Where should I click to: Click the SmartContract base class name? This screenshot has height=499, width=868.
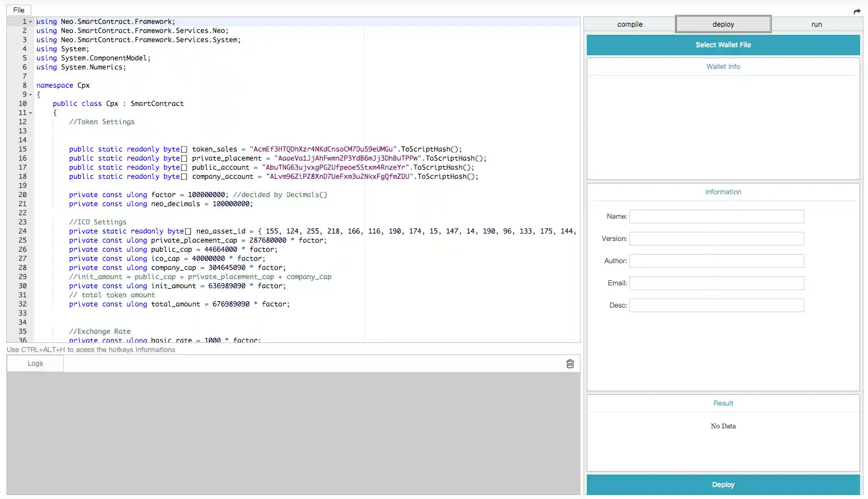(157, 104)
